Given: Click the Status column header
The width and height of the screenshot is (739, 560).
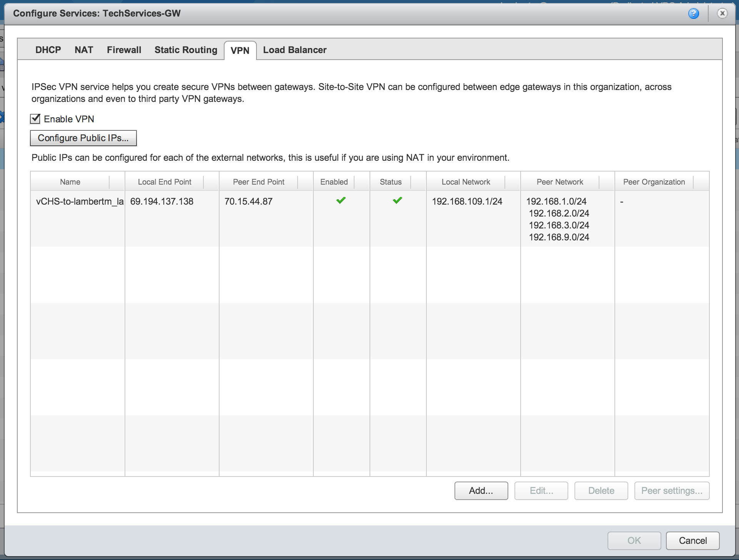Looking at the screenshot, I should click(x=390, y=182).
